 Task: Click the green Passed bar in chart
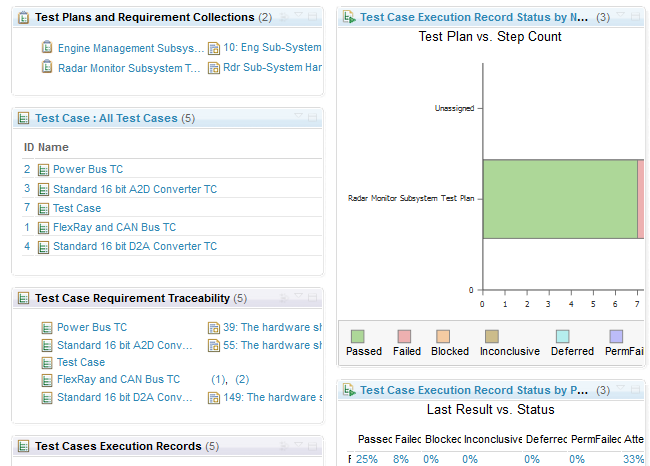click(560, 199)
